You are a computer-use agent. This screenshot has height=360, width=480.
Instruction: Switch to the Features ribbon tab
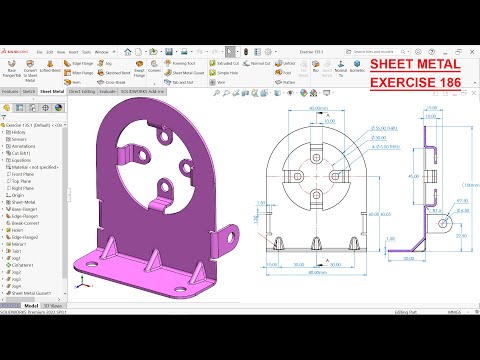[10, 91]
